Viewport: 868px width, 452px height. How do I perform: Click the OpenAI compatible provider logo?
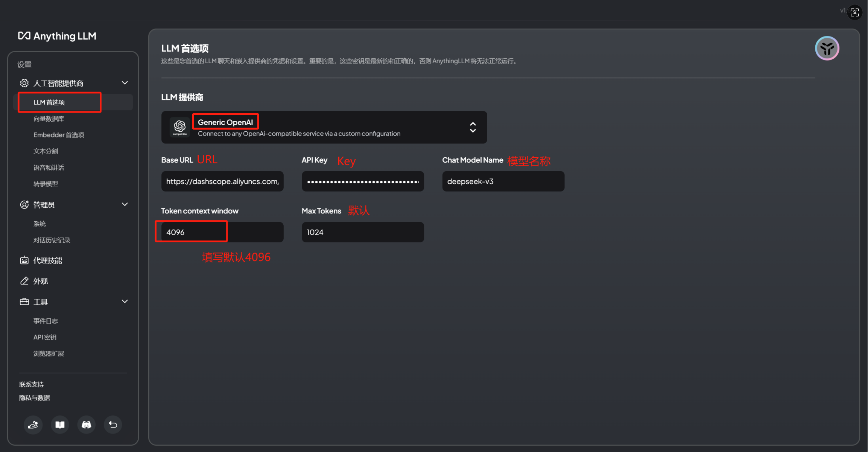click(x=179, y=127)
